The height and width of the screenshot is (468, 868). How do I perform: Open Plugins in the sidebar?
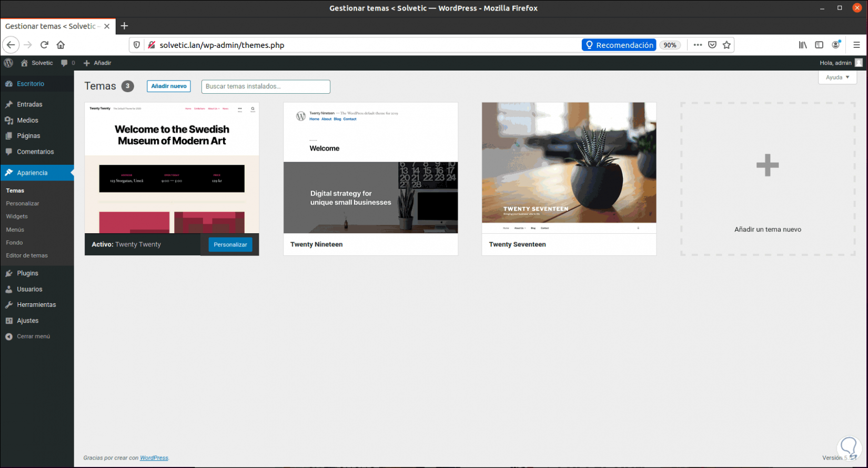coord(37,273)
